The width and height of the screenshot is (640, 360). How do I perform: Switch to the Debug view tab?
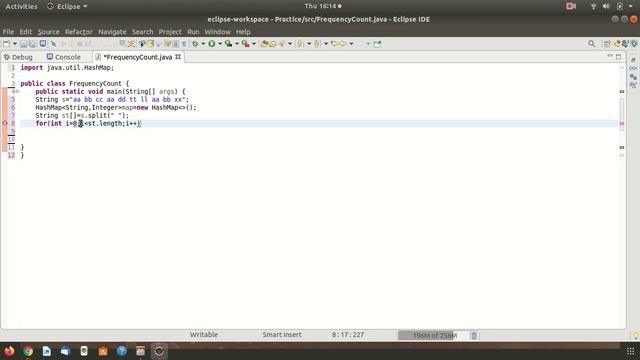pyautogui.click(x=18, y=57)
